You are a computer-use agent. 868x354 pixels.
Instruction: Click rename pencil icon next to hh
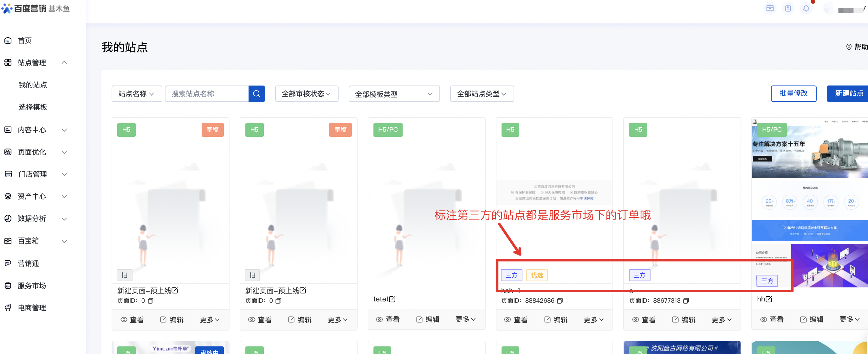pyautogui.click(x=768, y=299)
